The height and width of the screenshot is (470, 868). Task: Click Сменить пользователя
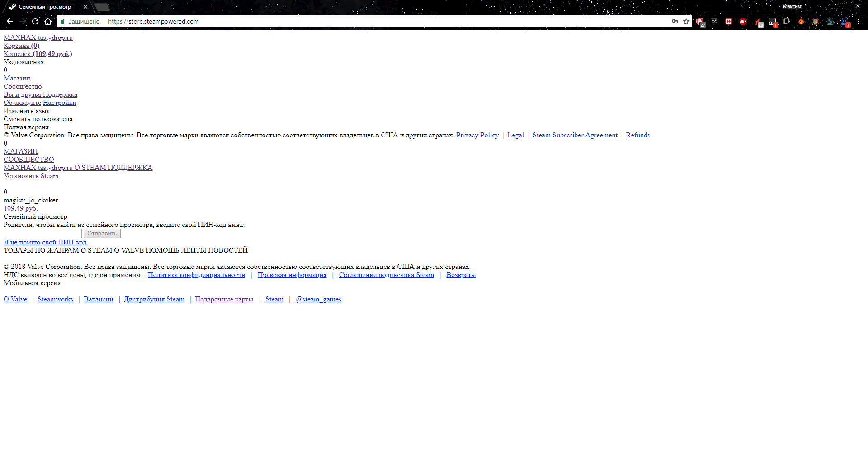pyautogui.click(x=38, y=119)
